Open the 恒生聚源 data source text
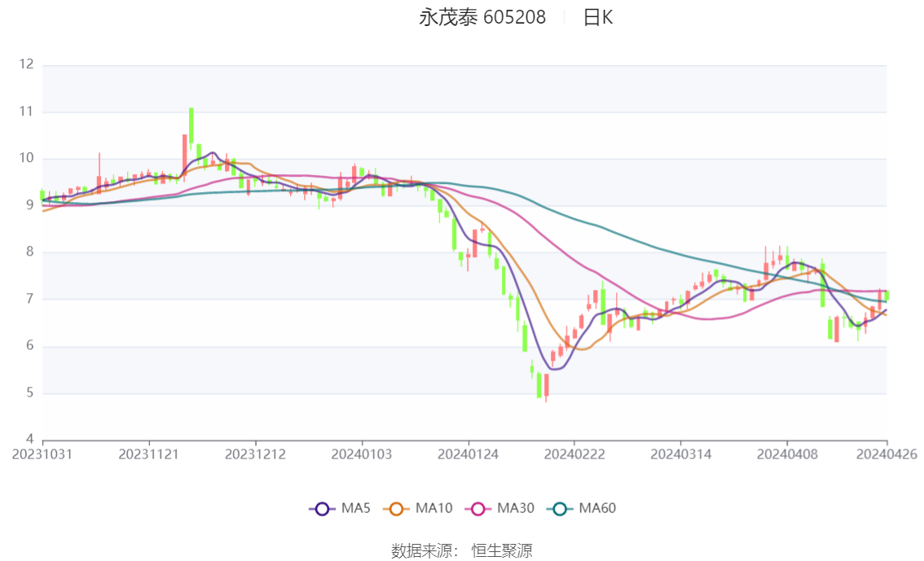 pos(502,551)
